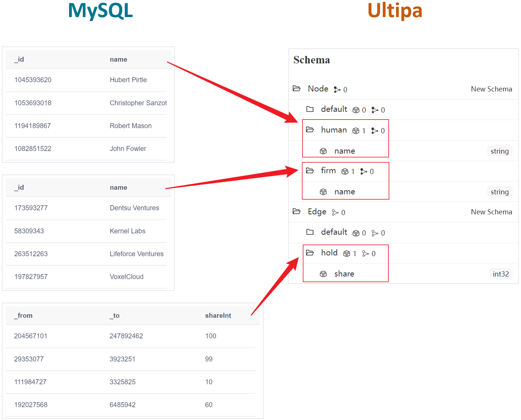Image resolution: width=521 pixels, height=420 pixels.
Task: Click the edge icon of edge default schema
Action: (375, 233)
